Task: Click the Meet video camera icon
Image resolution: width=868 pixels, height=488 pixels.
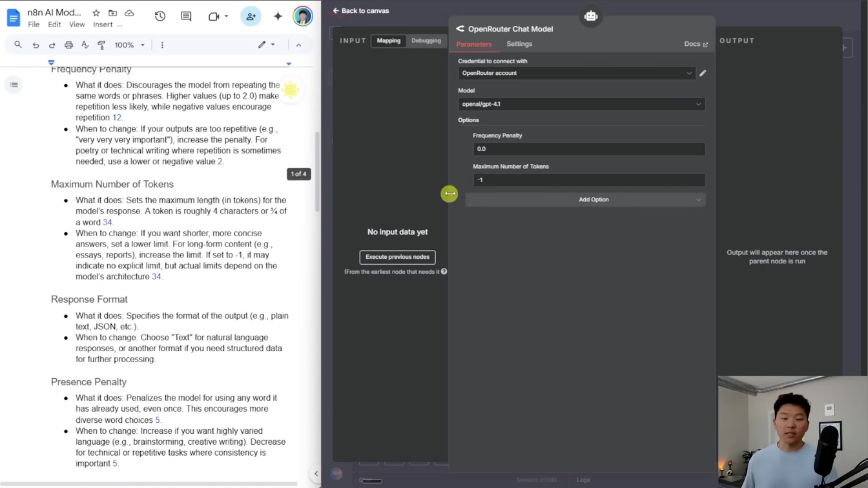Action: click(x=214, y=16)
